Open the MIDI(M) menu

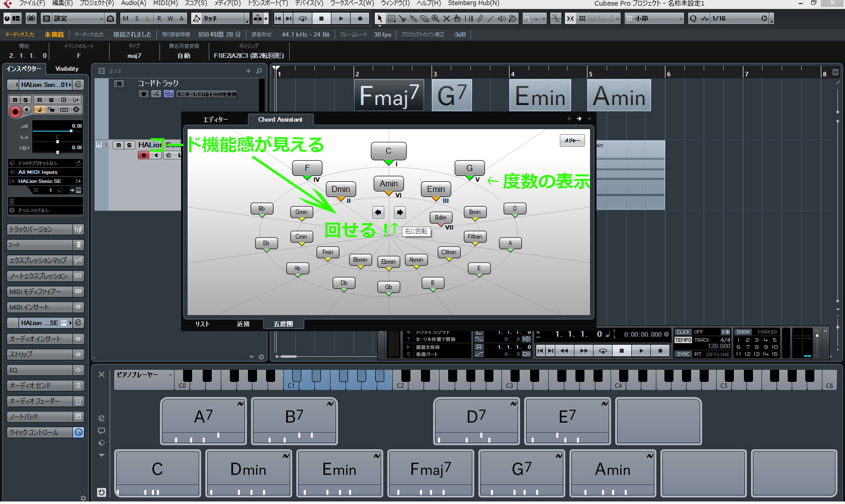[x=165, y=3]
